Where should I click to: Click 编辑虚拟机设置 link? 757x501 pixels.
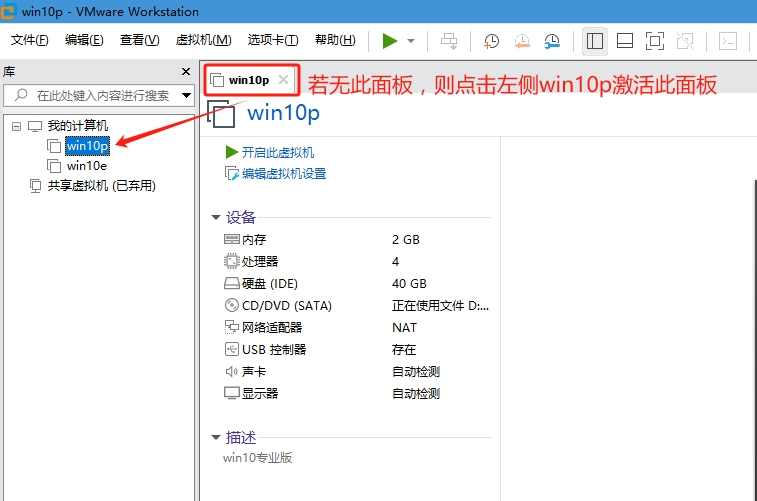284,174
